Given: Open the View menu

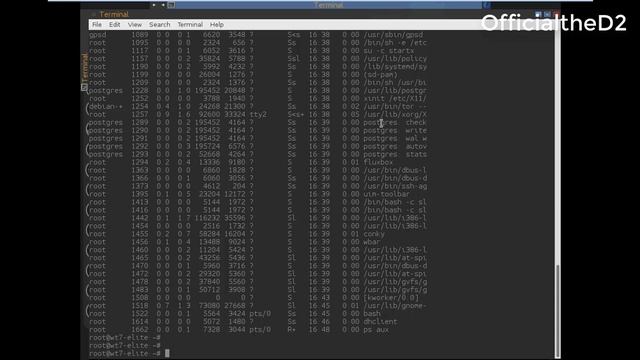Looking at the screenshot, I should (135, 24).
